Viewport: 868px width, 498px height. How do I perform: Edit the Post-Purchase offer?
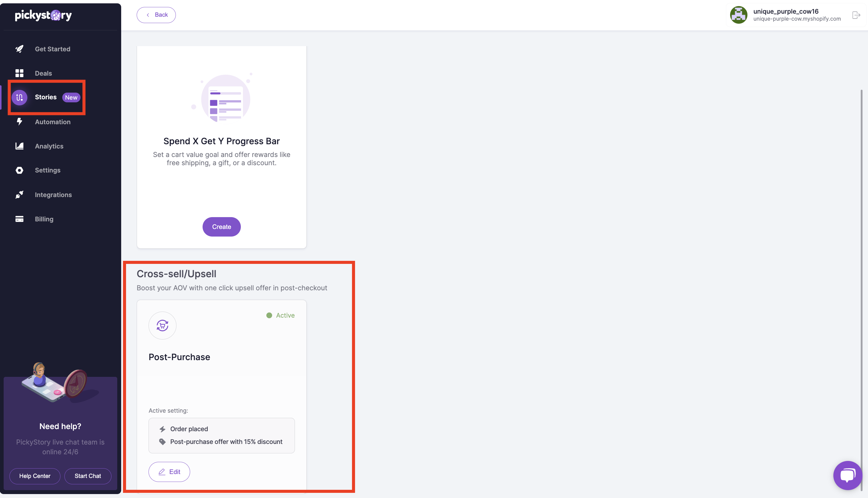click(169, 472)
